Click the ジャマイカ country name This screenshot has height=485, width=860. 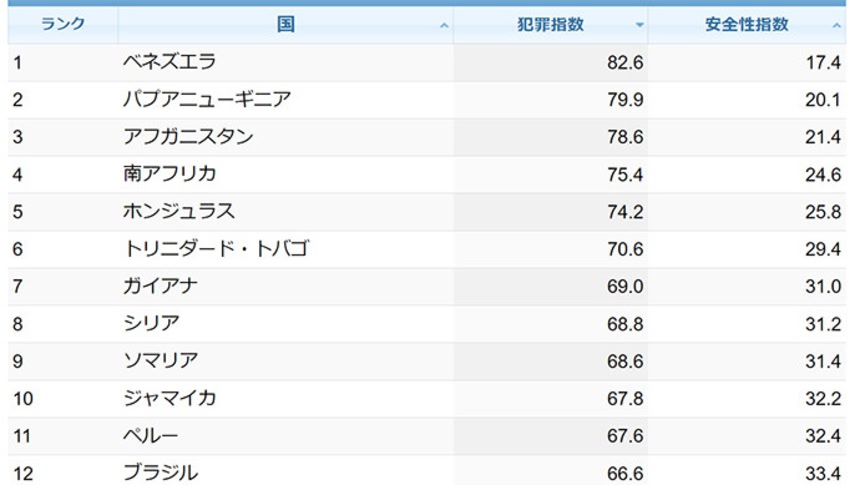click(x=169, y=398)
